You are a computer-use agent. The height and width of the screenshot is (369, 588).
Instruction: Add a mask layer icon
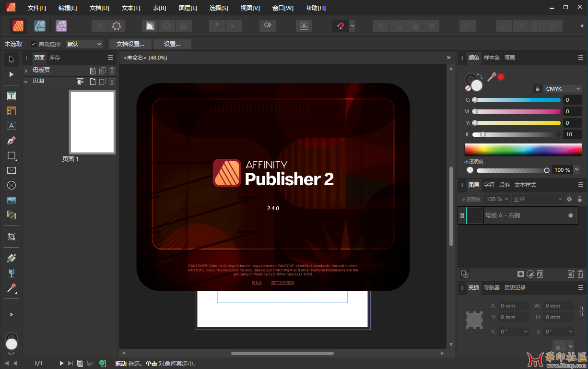520,274
